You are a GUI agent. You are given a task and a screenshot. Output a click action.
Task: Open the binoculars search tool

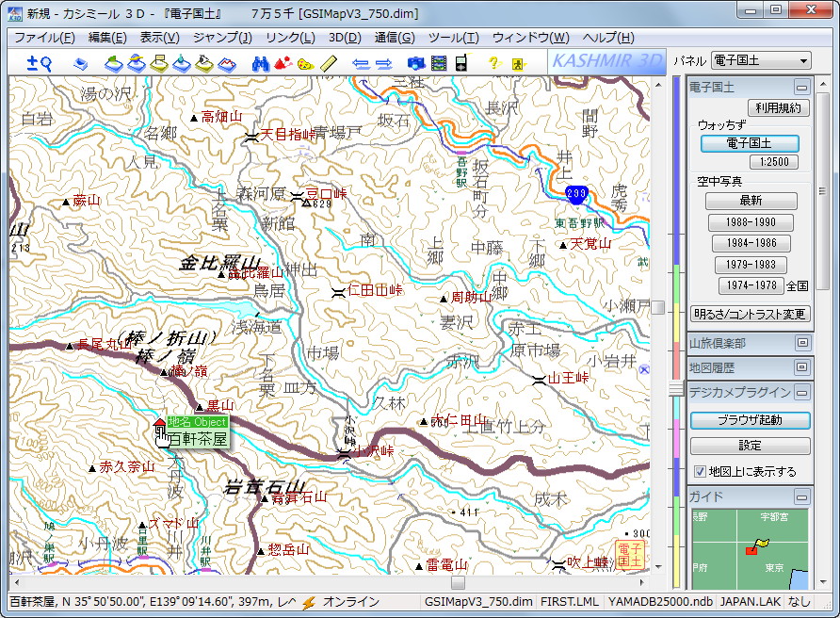point(260,64)
